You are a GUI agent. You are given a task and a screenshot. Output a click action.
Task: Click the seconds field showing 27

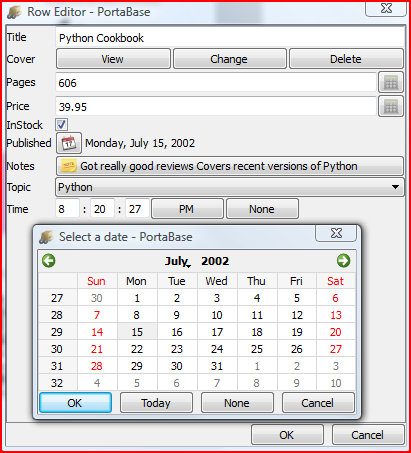pos(137,209)
